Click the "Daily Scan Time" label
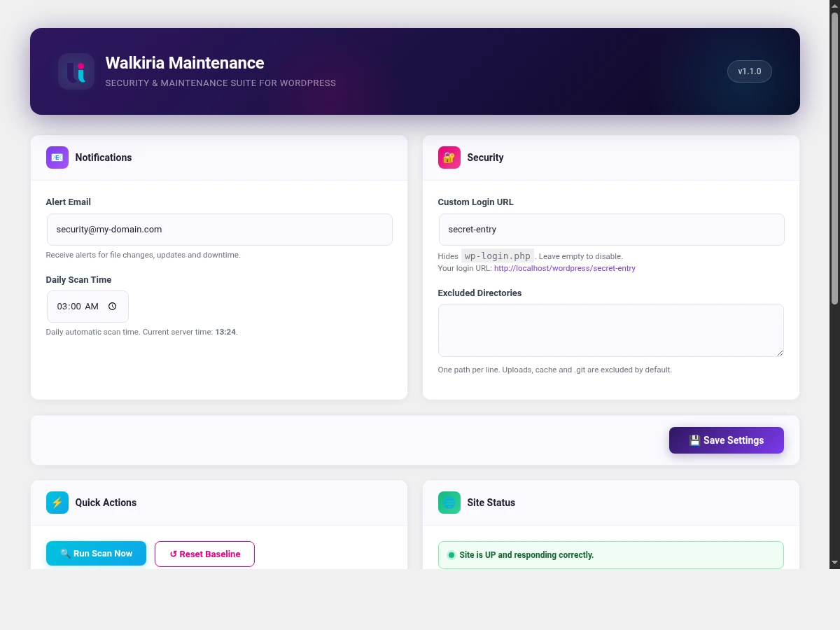The height and width of the screenshot is (630, 840). coord(78,280)
